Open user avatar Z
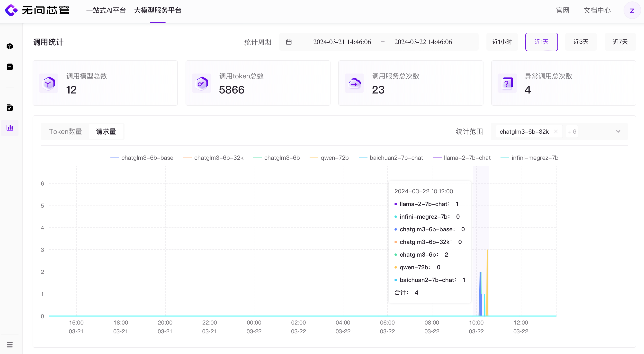Image resolution: width=644 pixels, height=354 pixels. pos(632,10)
